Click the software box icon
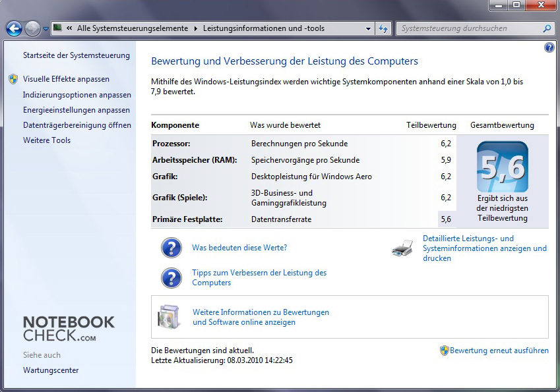The height and width of the screenshot is (392, 560). [169, 317]
